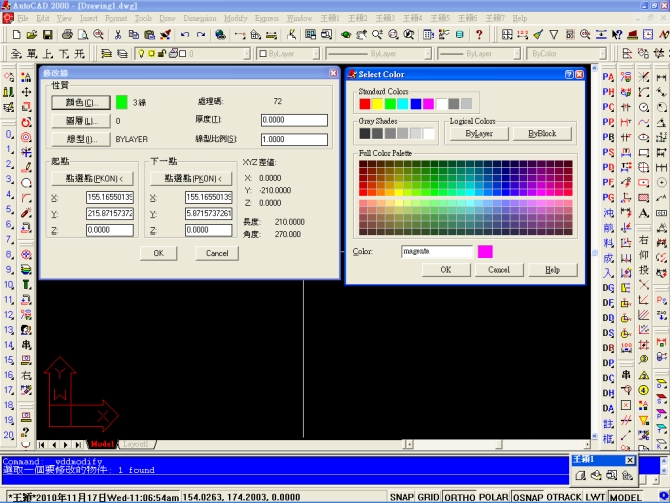Click the Match Properties brush icon

[166, 35]
